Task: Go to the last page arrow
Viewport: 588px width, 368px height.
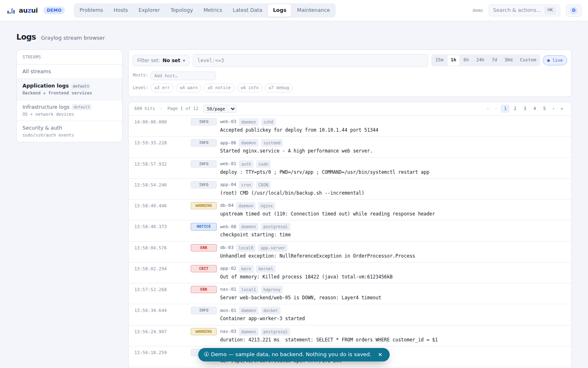Action: pyautogui.click(x=562, y=109)
